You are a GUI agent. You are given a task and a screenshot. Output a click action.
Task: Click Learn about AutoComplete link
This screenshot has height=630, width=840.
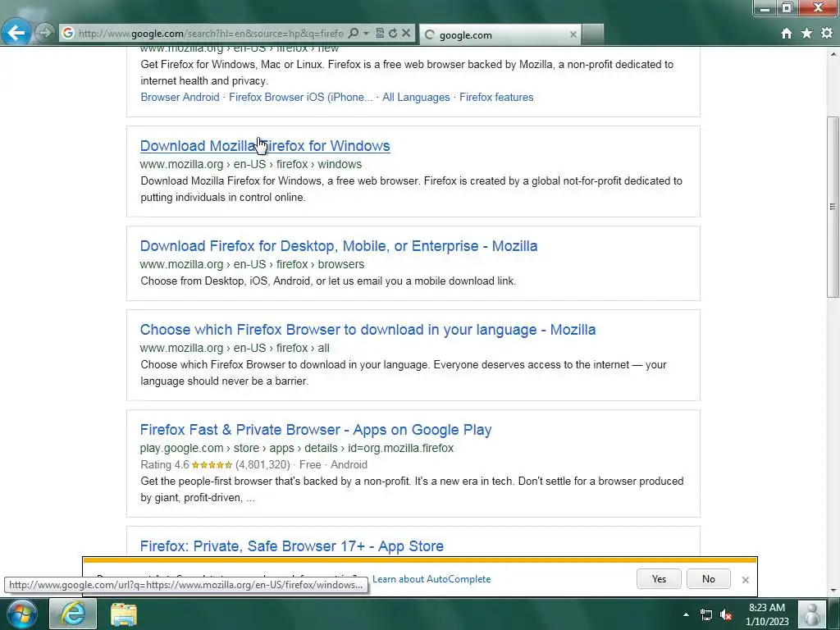coord(431,579)
